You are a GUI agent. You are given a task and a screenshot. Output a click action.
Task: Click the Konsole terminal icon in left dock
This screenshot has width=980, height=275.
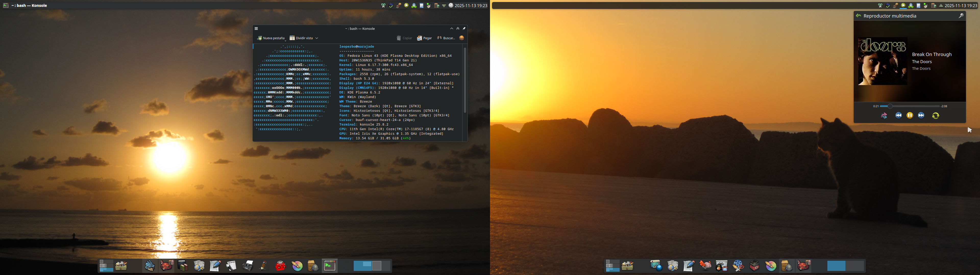coord(329,266)
